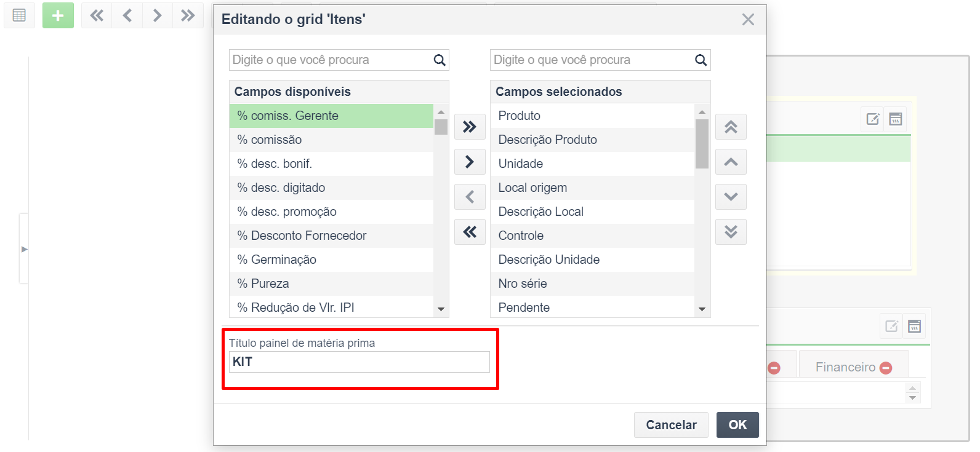Select '% comissão' in available fields

point(331,140)
